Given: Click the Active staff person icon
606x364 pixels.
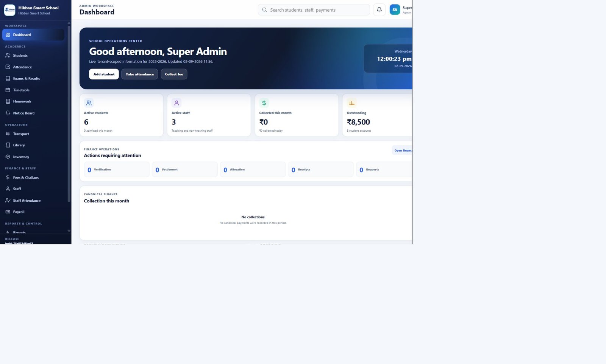Looking at the screenshot, I should click(x=176, y=103).
